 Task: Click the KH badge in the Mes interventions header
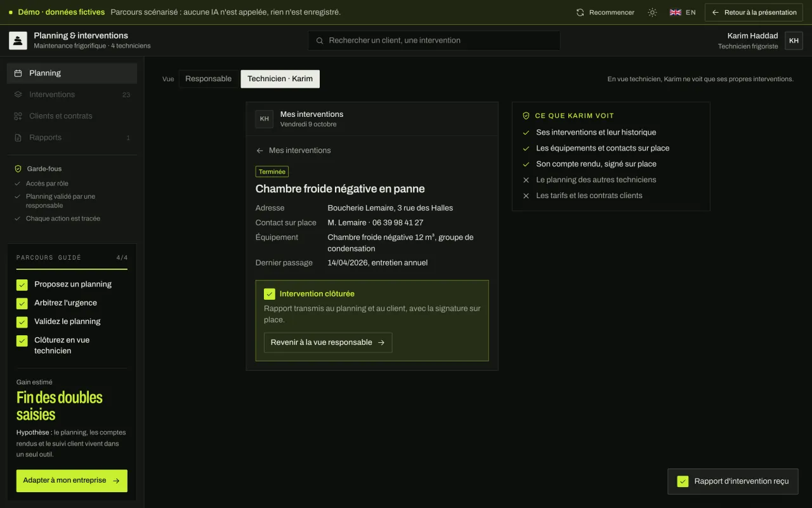[265, 119]
